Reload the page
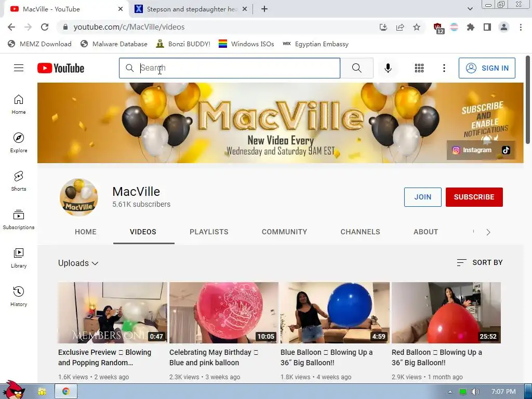 point(45,27)
